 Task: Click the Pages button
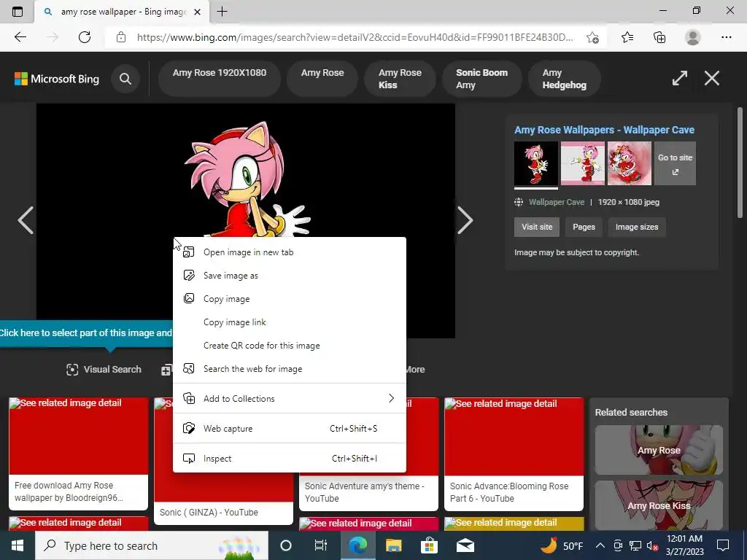click(x=584, y=227)
